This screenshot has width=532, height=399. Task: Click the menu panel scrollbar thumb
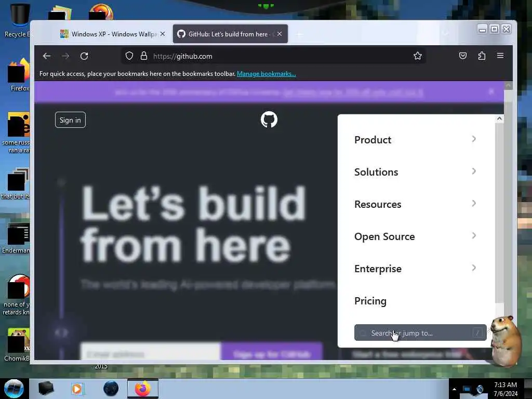click(499, 213)
